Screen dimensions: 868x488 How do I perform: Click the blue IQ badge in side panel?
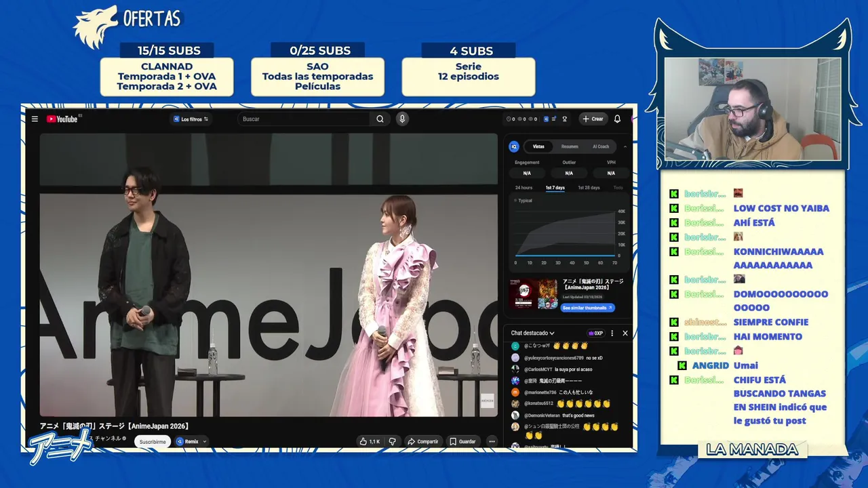click(514, 146)
